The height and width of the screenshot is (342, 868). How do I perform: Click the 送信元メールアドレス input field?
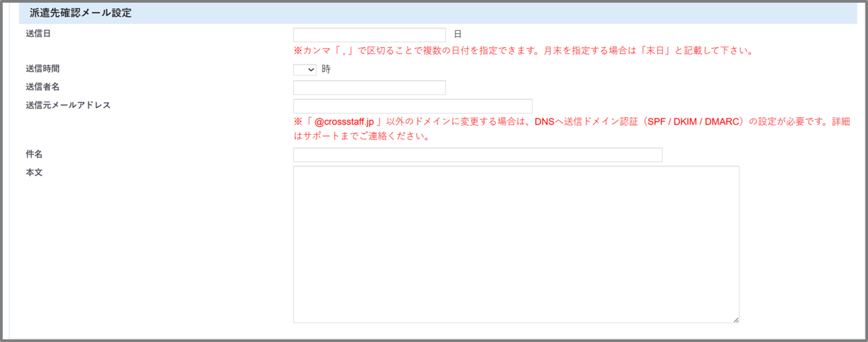[x=412, y=106]
